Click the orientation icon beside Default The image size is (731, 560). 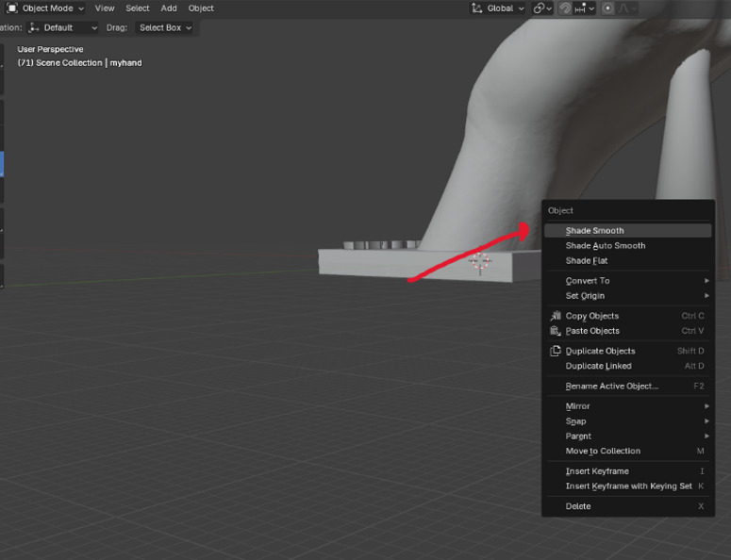[x=34, y=28]
